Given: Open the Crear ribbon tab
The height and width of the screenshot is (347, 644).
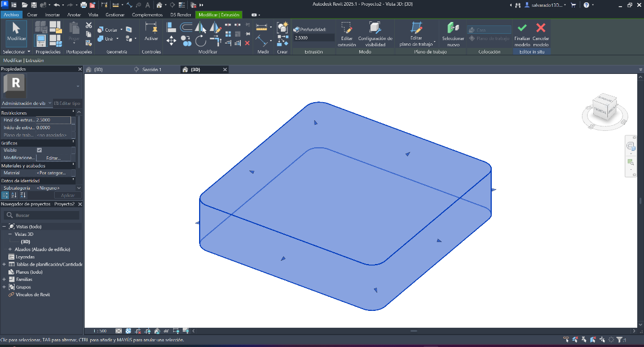Looking at the screenshot, I should (32, 15).
